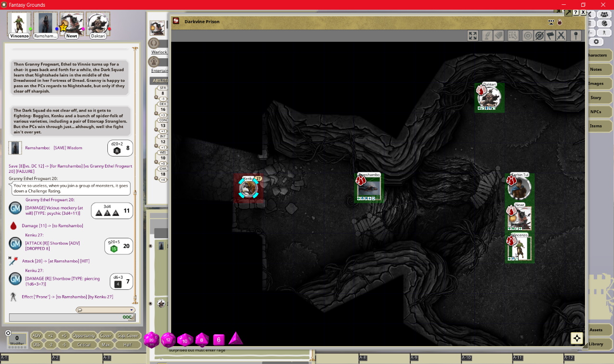Image resolution: width=614 pixels, height=364 pixels.
Task: Toggle the +5 modifier button
Action: [64, 336]
